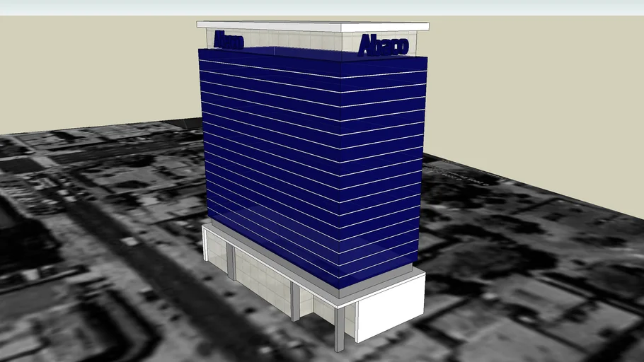Select the middle gray column under the podium

point(294,299)
